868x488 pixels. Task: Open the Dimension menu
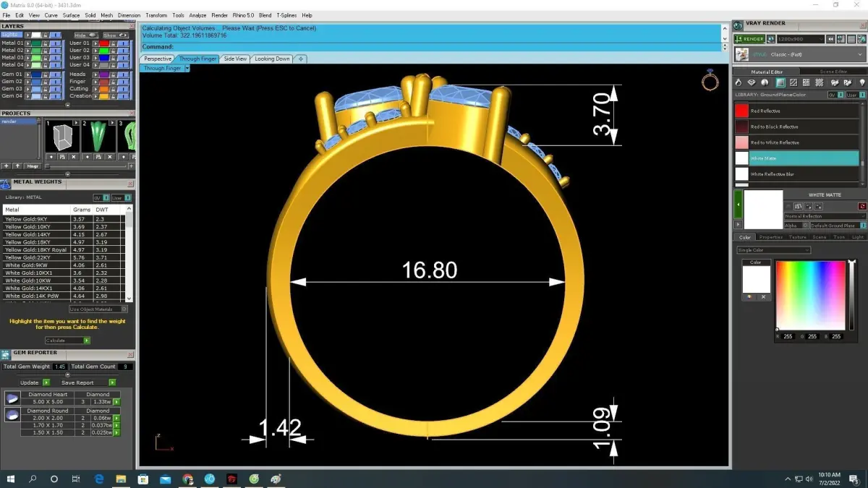click(129, 15)
